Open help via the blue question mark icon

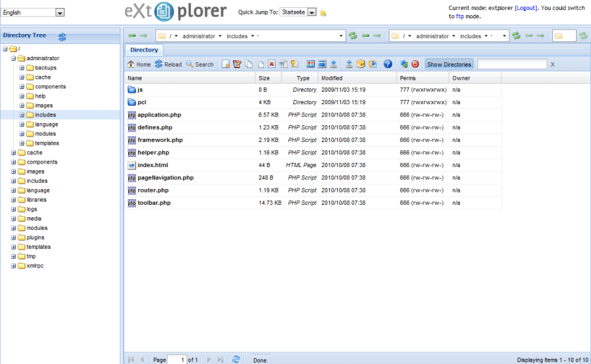coord(387,64)
